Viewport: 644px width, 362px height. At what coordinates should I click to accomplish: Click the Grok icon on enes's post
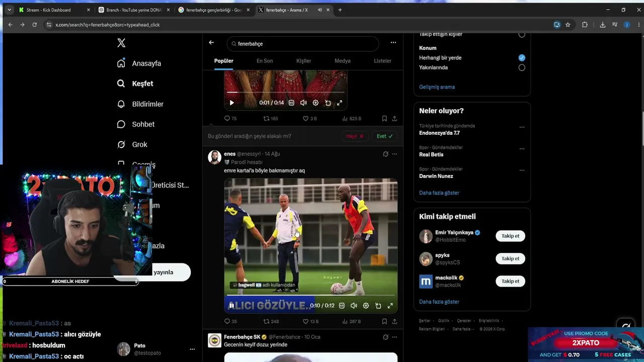[385, 154]
